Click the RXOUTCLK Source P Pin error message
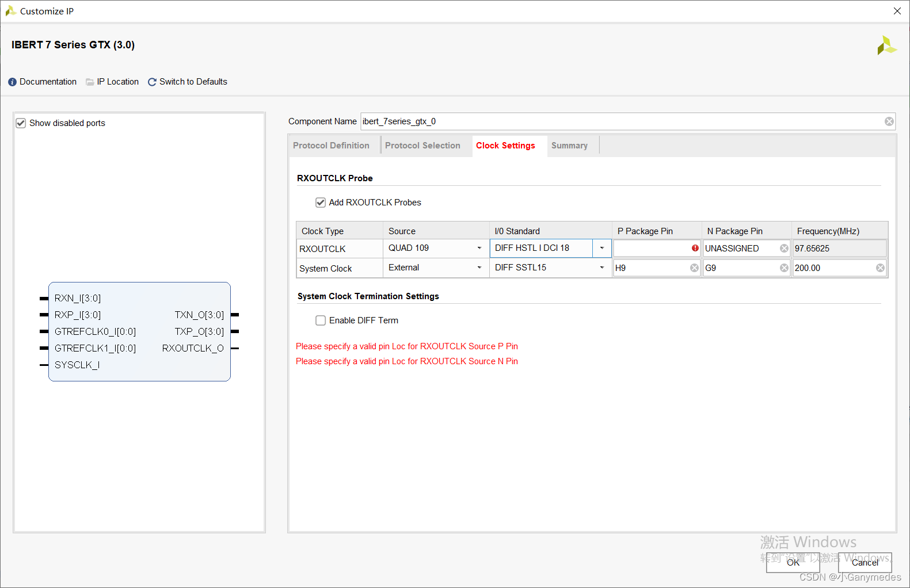Screen dimensions: 910x588 (x=407, y=346)
